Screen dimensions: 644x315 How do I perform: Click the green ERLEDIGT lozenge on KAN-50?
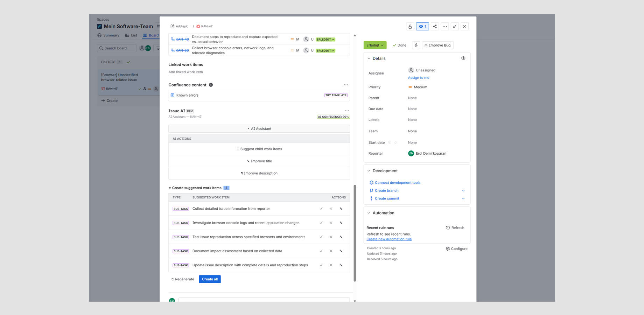click(x=325, y=50)
